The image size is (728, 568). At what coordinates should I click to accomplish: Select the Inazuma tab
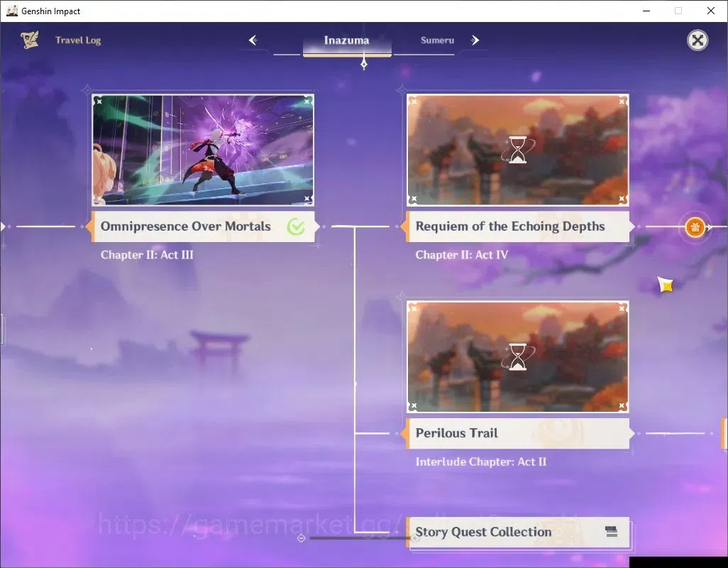point(347,41)
